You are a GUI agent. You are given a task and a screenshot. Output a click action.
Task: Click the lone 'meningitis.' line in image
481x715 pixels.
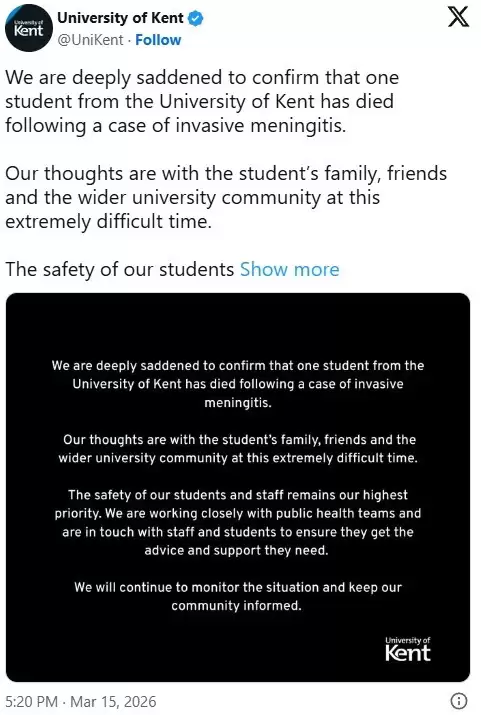tap(238, 403)
